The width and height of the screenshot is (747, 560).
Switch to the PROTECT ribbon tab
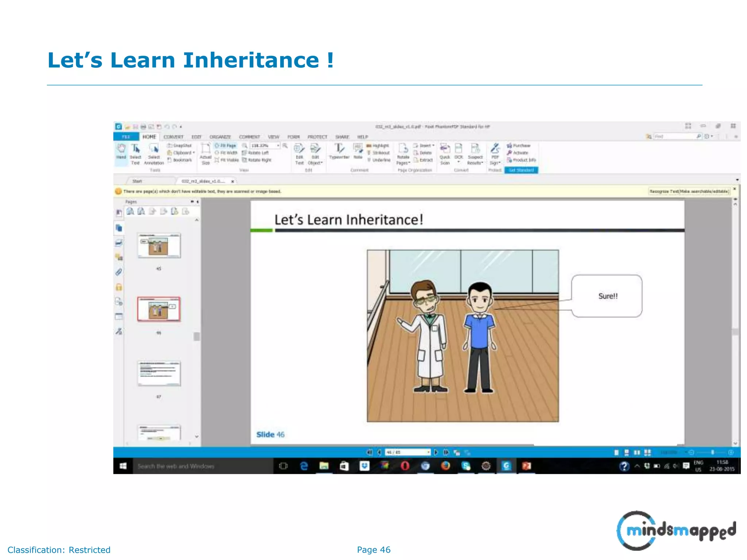coord(317,137)
